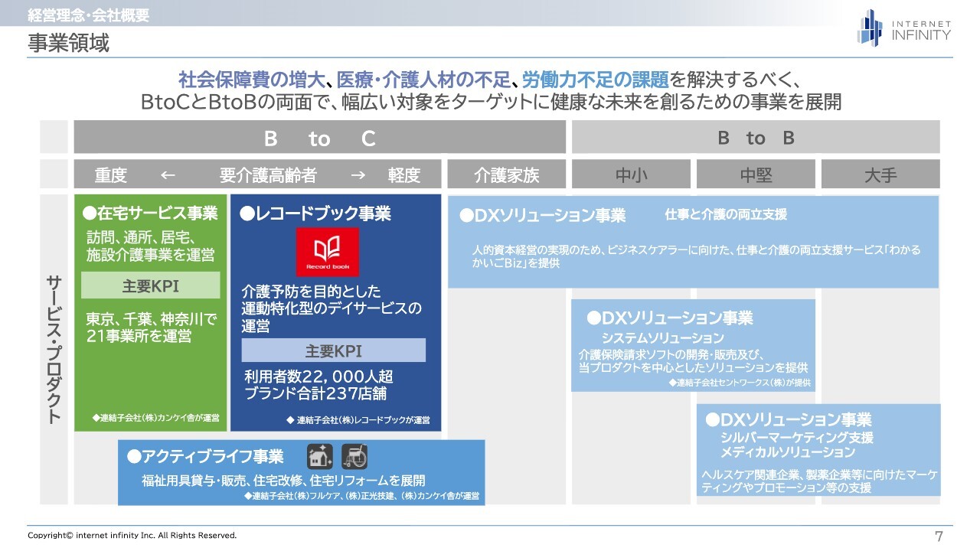The width and height of the screenshot is (980, 551).
Task: Click the レコードブック事業 heading
Action: [315, 214]
